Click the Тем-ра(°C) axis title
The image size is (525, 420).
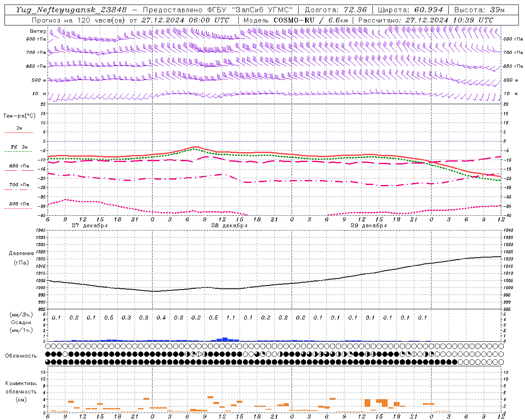click(19, 116)
